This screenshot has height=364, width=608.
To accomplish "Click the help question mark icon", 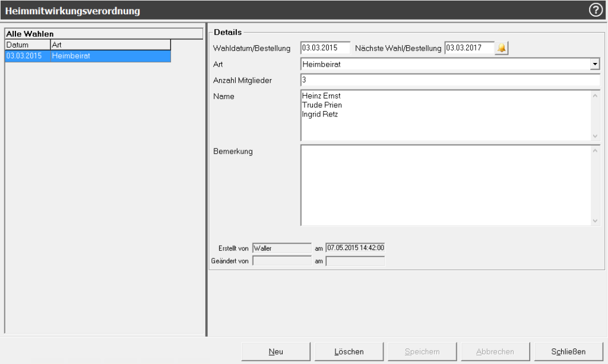I will point(596,10).
